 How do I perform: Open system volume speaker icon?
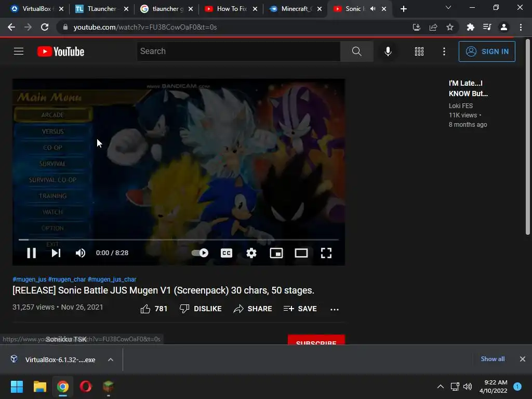(468, 387)
